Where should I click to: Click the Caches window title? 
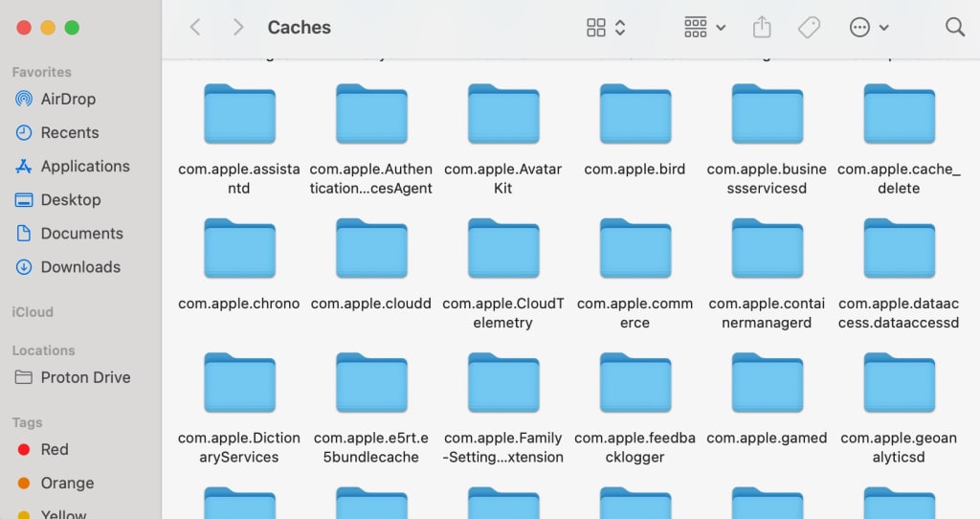click(299, 28)
